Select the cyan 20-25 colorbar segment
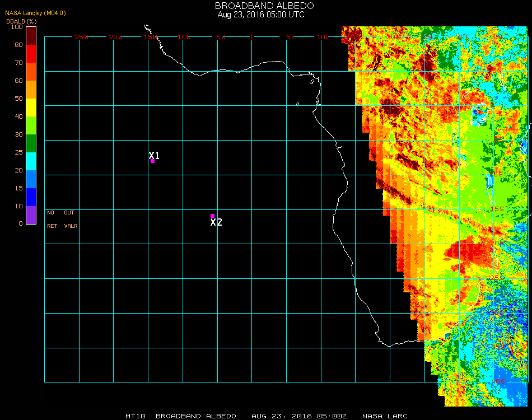 (31, 161)
